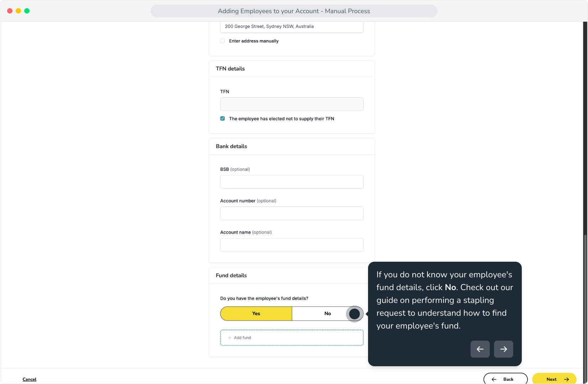Focus the Account name field
Image resolution: width=588 pixels, height=384 pixels.
(292, 245)
